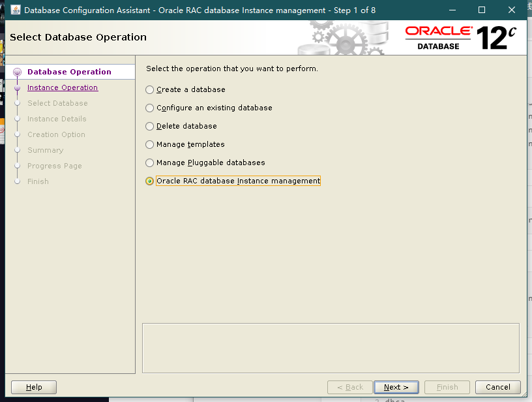Select the Delete database radio button
The image size is (532, 402).
coord(150,127)
